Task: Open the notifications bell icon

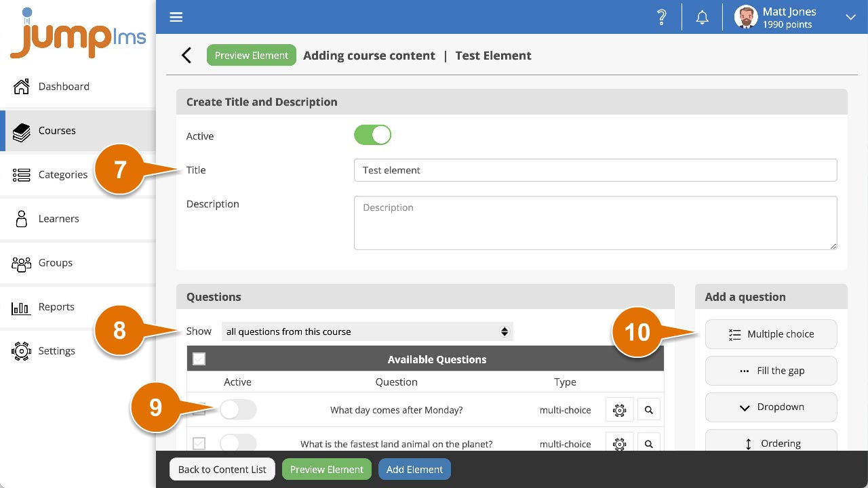Action: pos(703,17)
